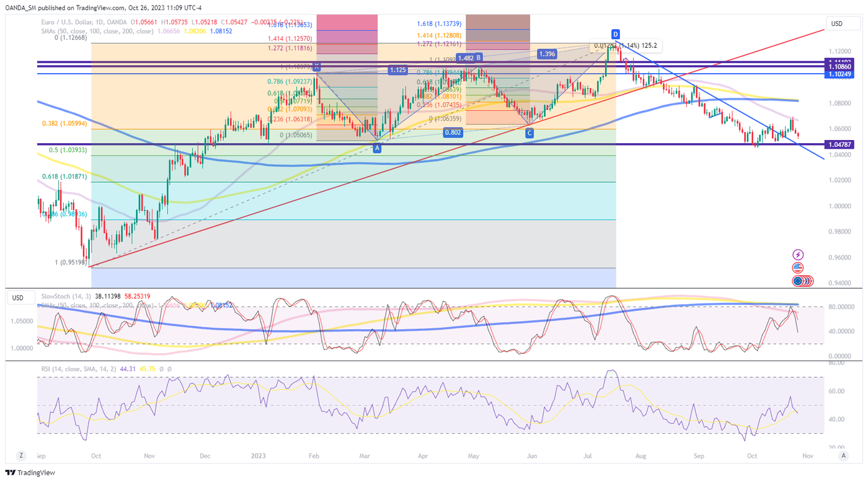Click the 1.396 ratio label
Image resolution: width=868 pixels, height=482 pixels.
[x=547, y=54]
